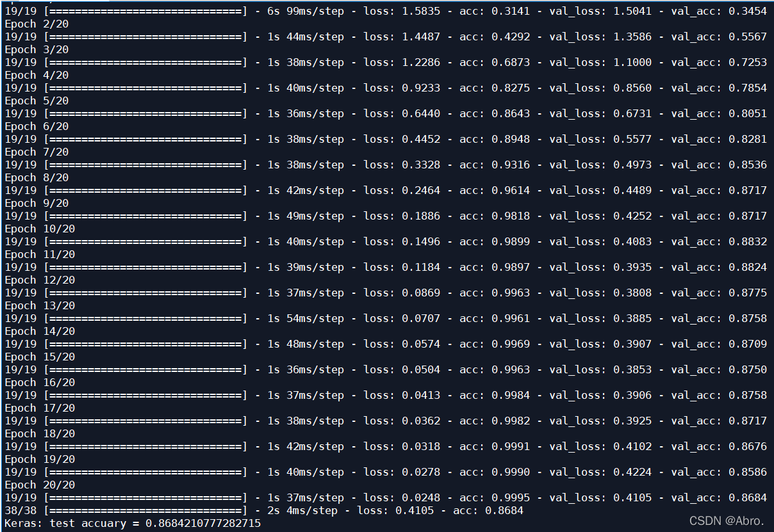Screen dimensions: 774x532
Task: Click the final evaluation acc 0.8684 on 38/38 line
Action: tap(504, 510)
